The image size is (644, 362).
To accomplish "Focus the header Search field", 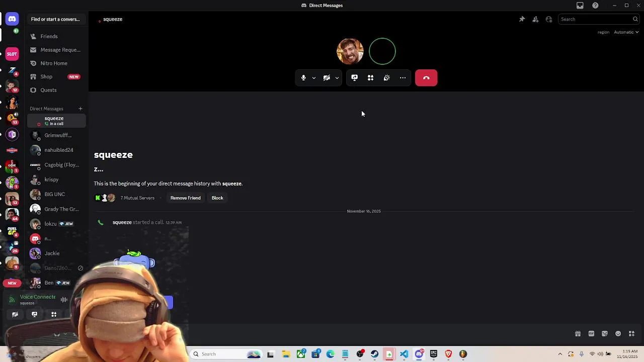I will click(x=599, y=19).
